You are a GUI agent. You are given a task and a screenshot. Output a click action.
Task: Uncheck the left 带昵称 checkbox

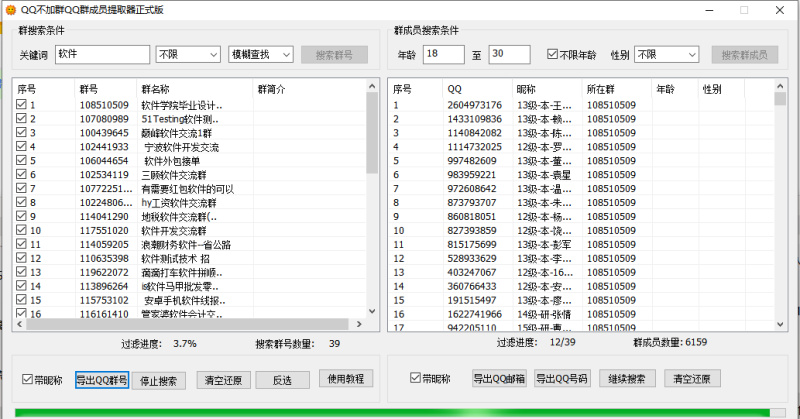(x=27, y=380)
